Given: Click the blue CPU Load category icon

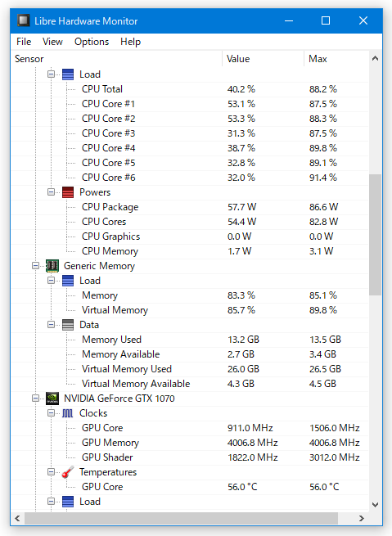Looking at the screenshot, I should 68,74.
